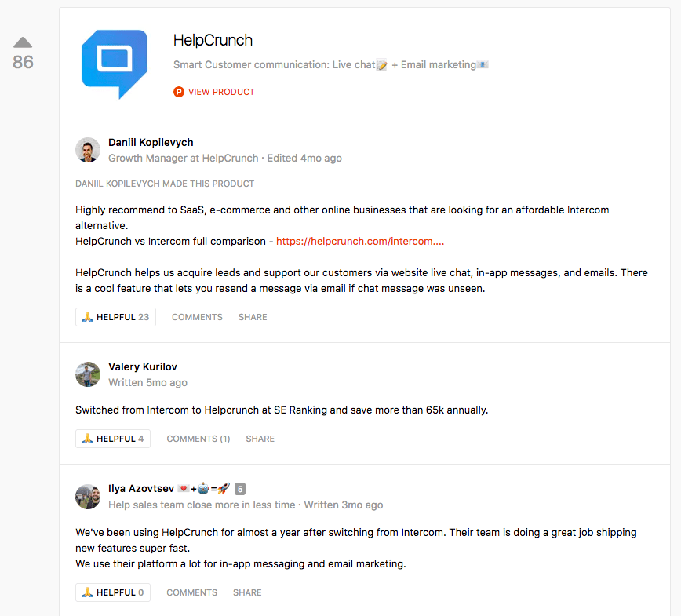This screenshot has width=681, height=616.
Task: Click the Product Hunt P icon
Action: coord(179,92)
